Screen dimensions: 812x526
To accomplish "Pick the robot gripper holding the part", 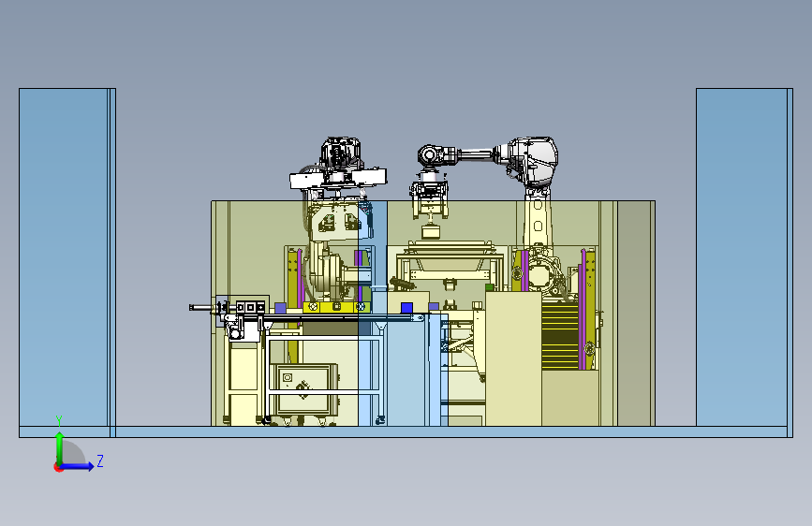I will coord(429,200).
